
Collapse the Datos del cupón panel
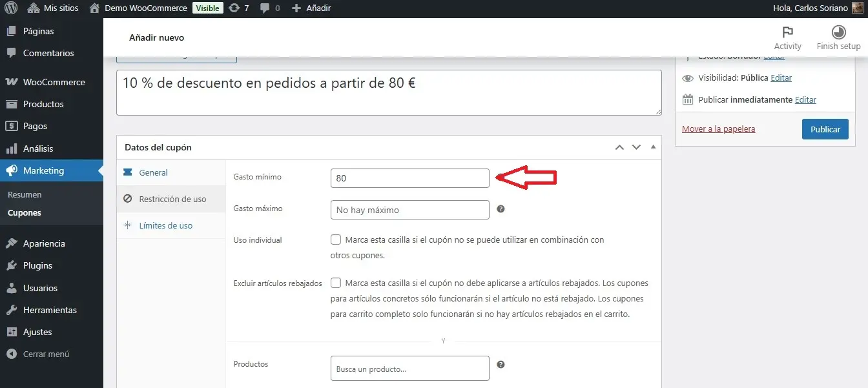tap(652, 147)
